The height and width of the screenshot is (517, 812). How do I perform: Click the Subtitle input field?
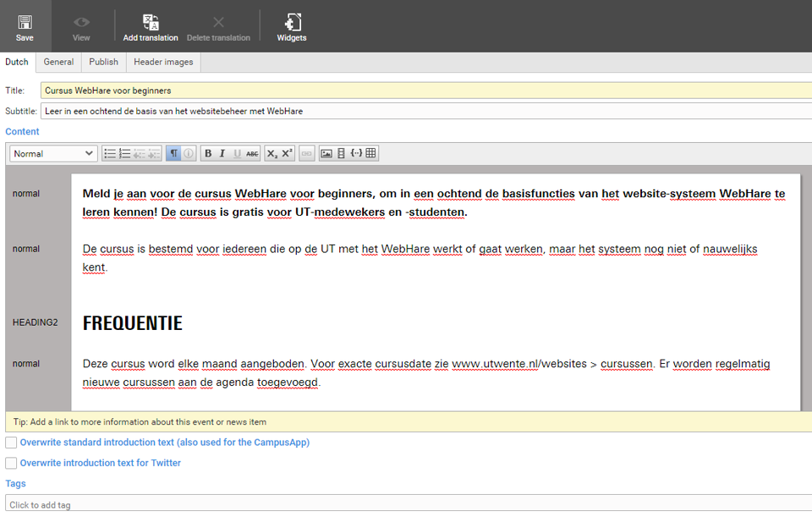pyautogui.click(x=425, y=112)
